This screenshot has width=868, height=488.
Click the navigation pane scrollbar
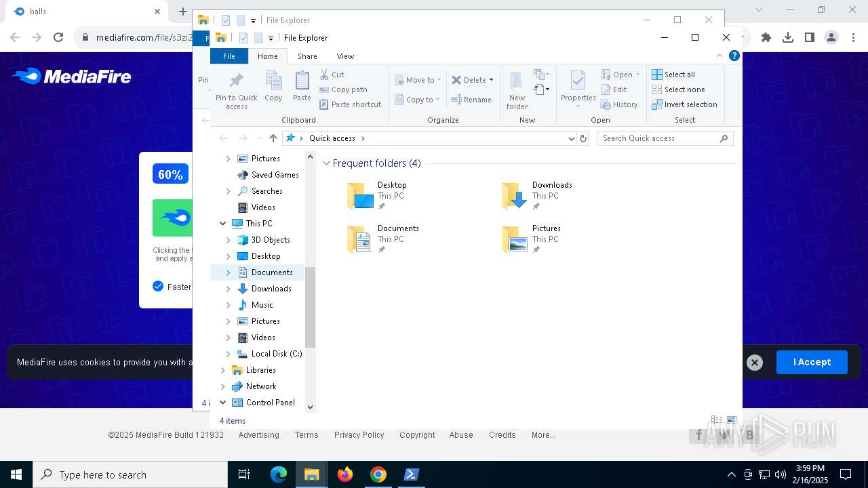(310, 308)
